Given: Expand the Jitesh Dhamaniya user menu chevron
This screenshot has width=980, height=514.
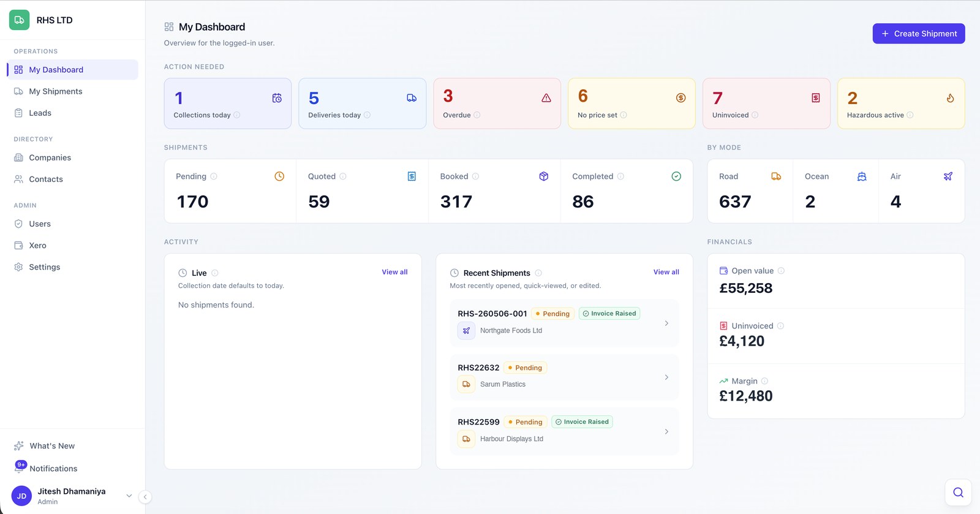Looking at the screenshot, I should [129, 496].
